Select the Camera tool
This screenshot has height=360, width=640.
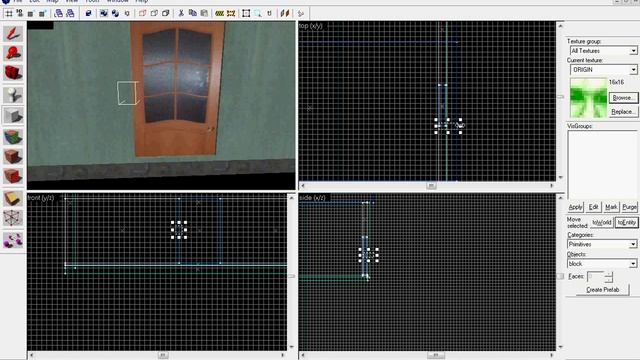click(13, 73)
